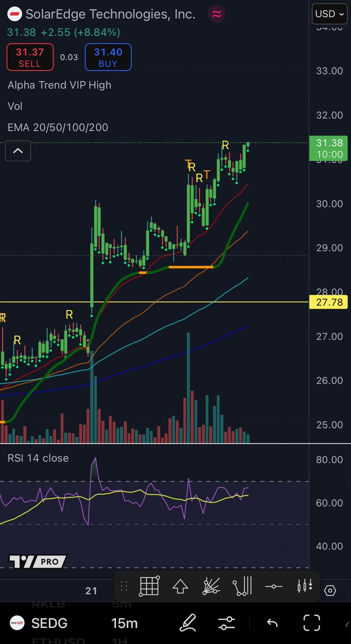Tap the RSI 40.00 scale label

coord(329,546)
